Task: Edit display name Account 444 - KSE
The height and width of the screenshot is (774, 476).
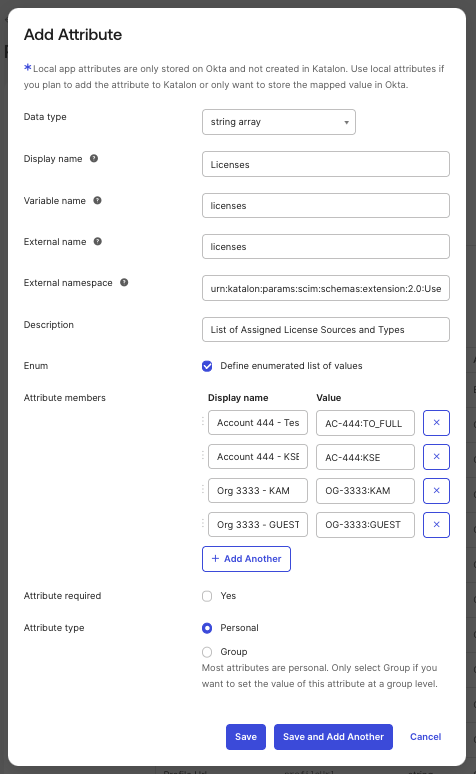Action: click(x=258, y=457)
